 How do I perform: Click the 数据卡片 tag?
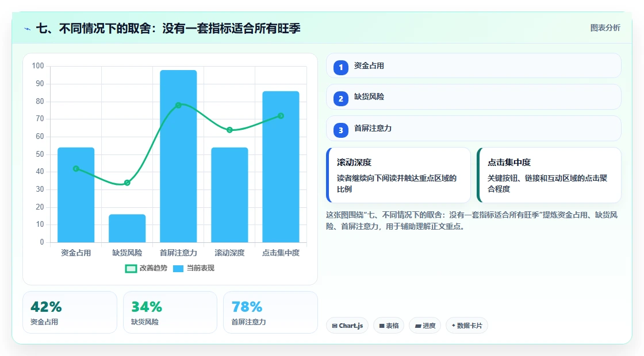pyautogui.click(x=466, y=326)
